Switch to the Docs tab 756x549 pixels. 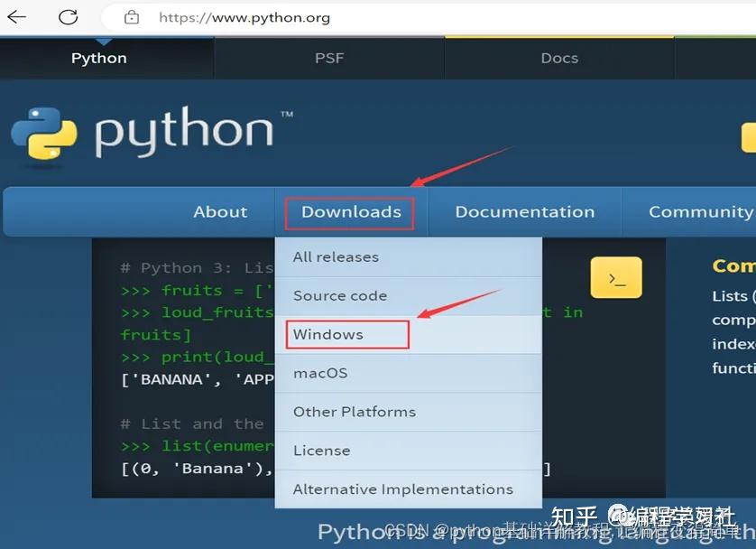559,57
